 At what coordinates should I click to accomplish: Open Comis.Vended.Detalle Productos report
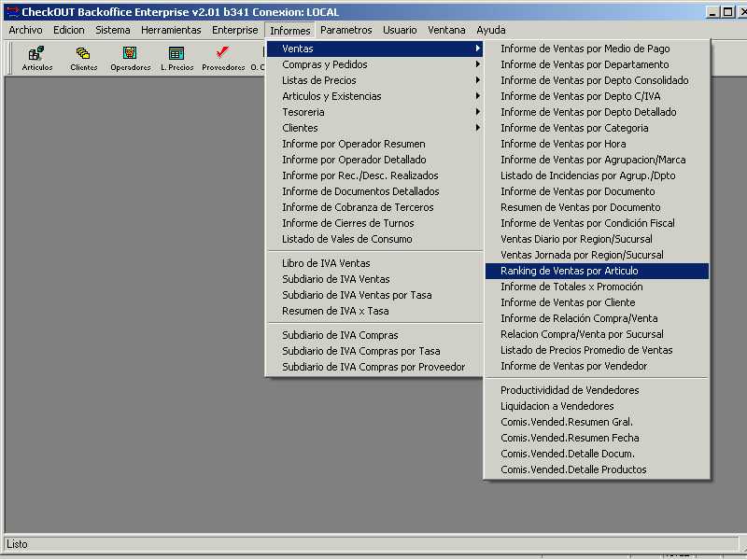pyautogui.click(x=597, y=469)
